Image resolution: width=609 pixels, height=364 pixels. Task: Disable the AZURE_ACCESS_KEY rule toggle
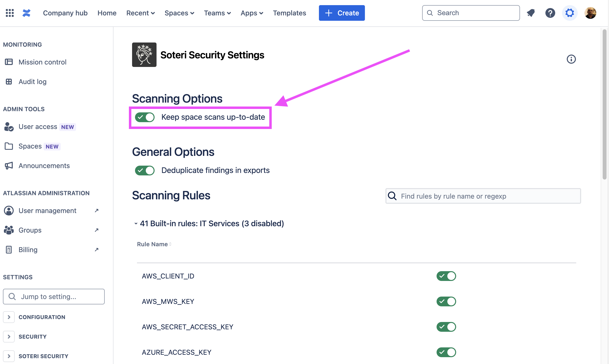tap(446, 353)
